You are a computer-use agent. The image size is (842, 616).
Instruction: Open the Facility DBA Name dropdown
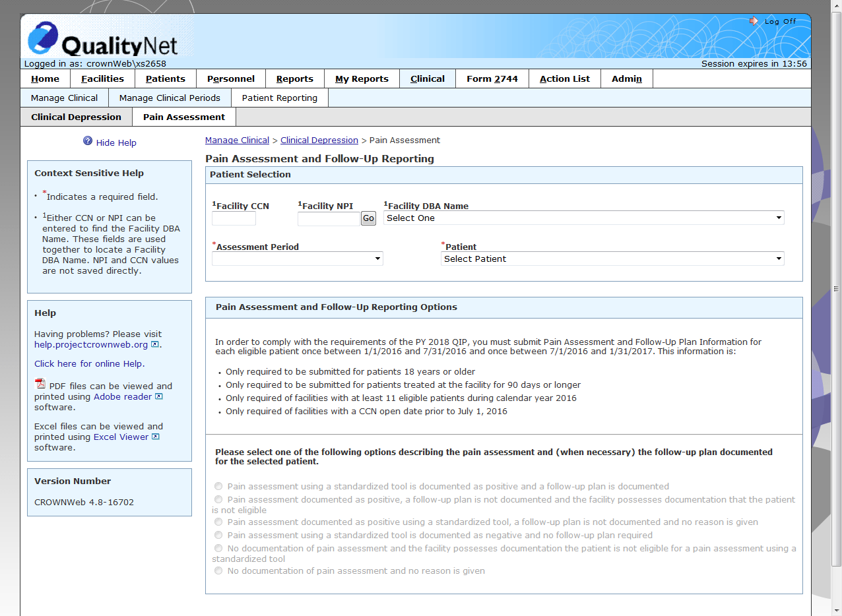[x=583, y=218]
